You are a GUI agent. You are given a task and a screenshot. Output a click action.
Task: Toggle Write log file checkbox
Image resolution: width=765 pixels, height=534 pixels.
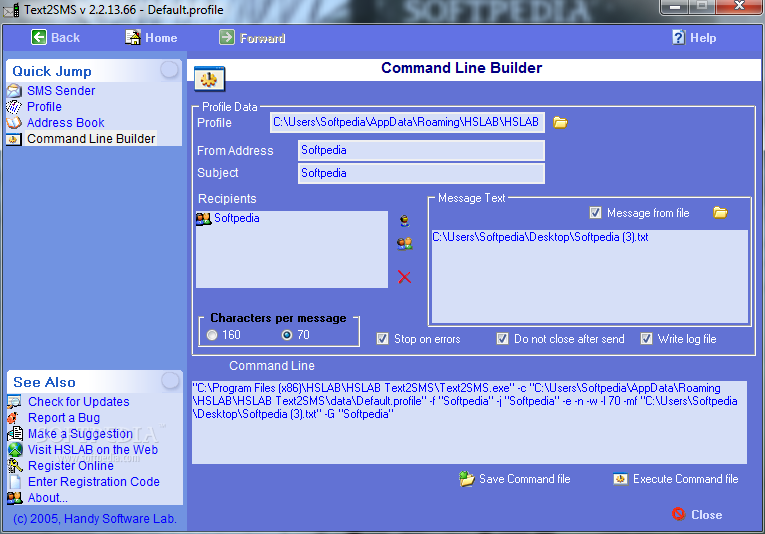tap(646, 338)
